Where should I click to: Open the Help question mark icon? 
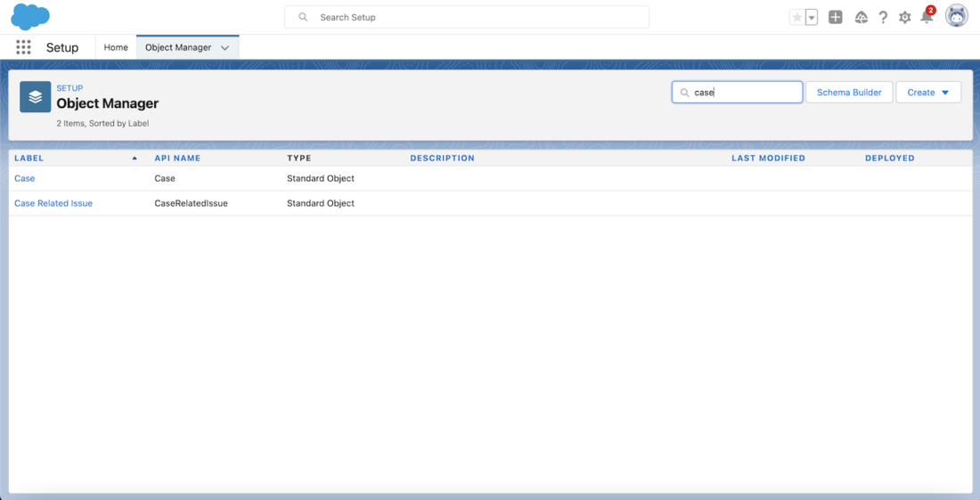click(x=883, y=18)
